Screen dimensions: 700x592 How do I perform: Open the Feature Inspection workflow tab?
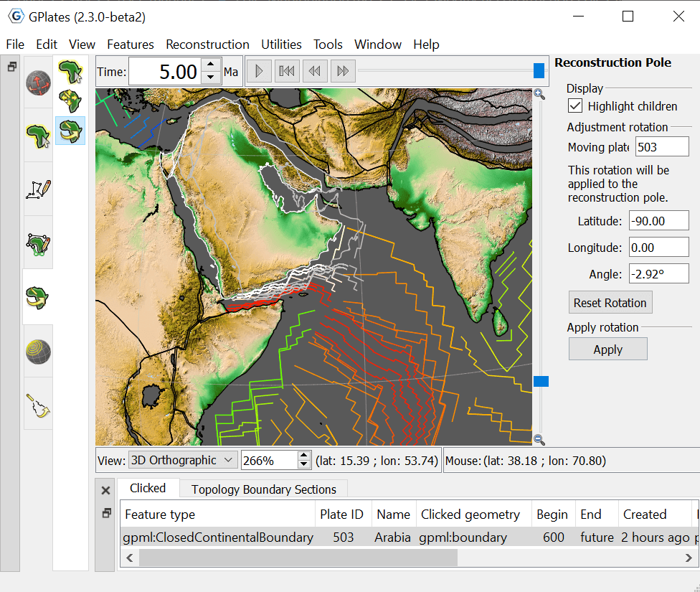(x=38, y=134)
